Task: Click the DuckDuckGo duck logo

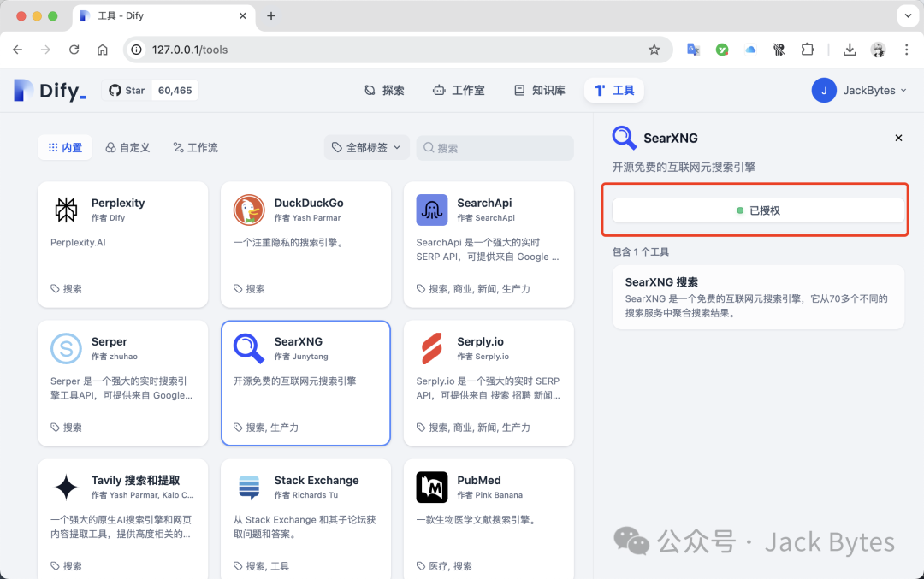Action: click(249, 210)
